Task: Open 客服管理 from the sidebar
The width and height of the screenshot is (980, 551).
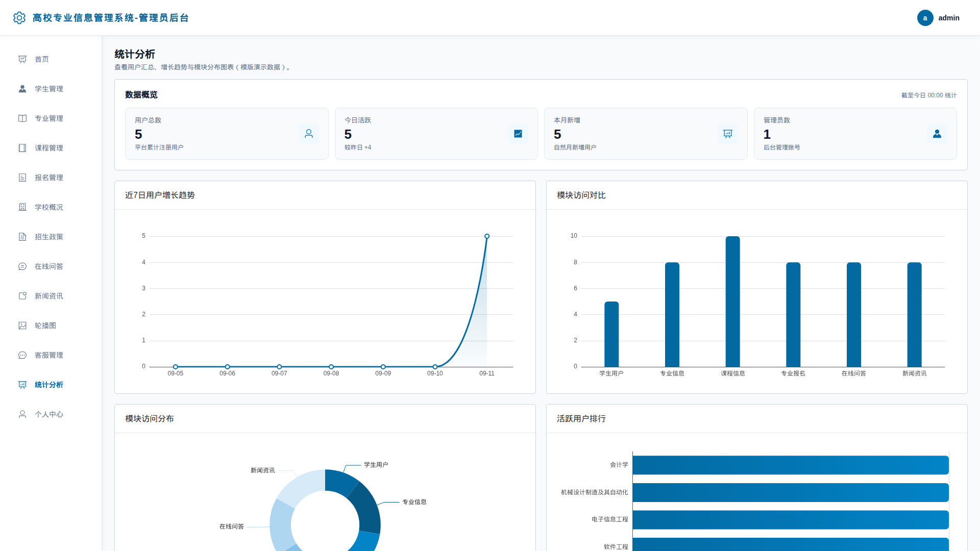Action: pos(51,355)
